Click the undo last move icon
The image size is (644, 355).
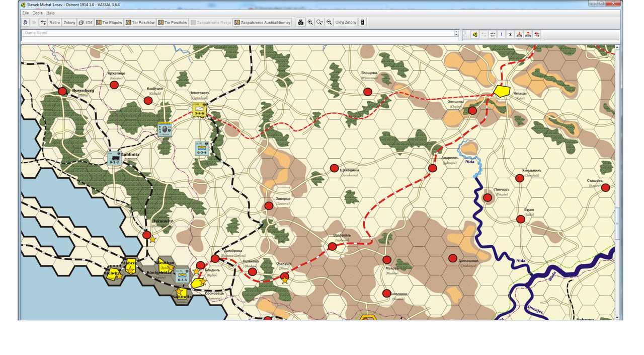coord(25,23)
